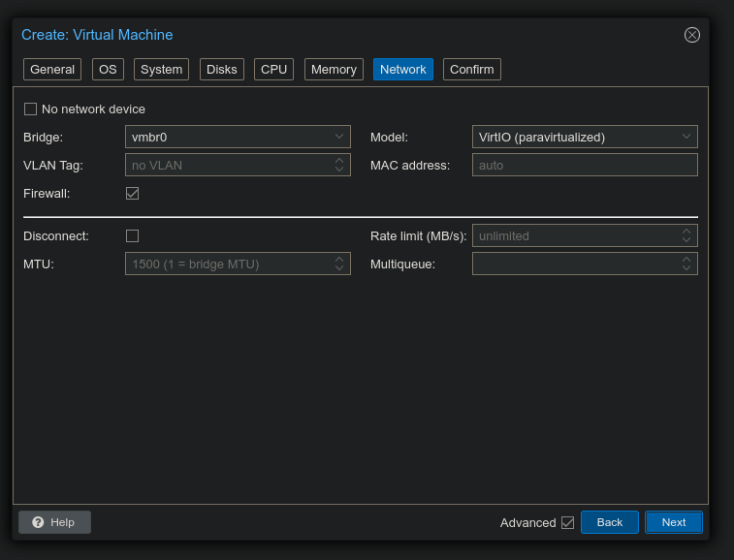
Task: Click the VLAN Tag spinner arrows
Action: click(x=339, y=165)
